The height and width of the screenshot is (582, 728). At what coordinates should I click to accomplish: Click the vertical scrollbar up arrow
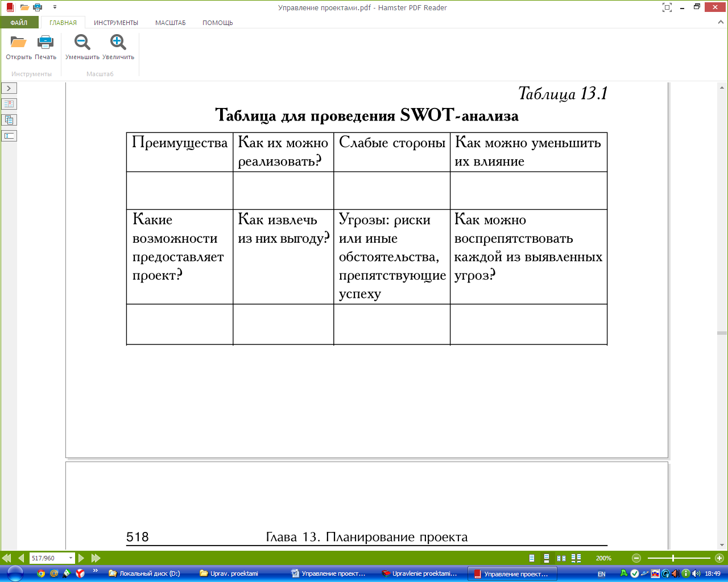coord(722,88)
